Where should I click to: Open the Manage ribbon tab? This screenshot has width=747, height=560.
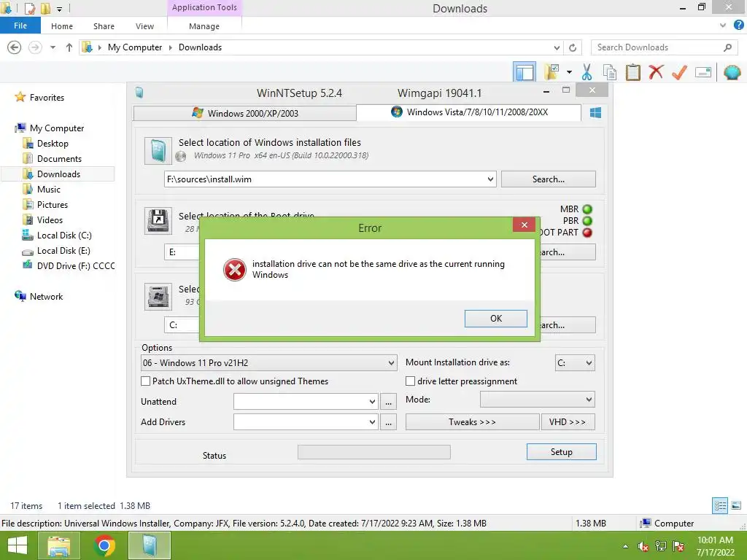(x=204, y=26)
